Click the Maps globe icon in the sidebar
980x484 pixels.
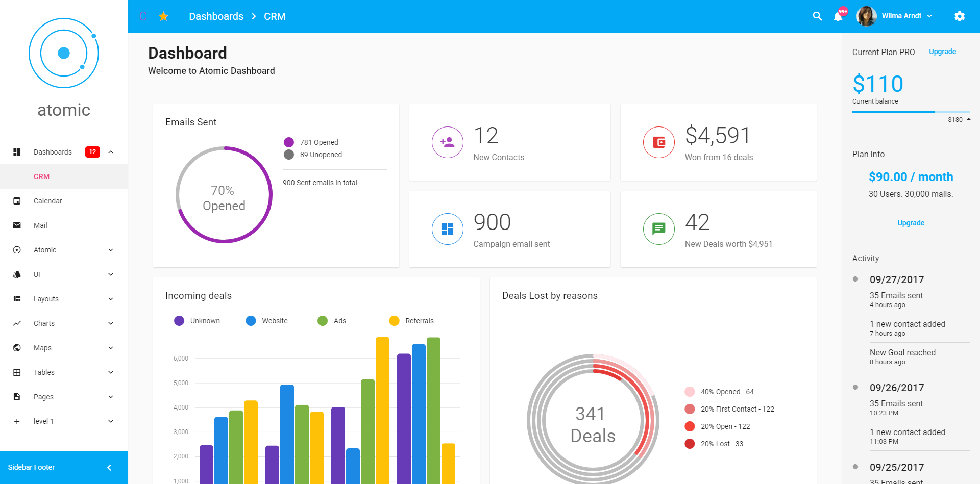click(17, 348)
